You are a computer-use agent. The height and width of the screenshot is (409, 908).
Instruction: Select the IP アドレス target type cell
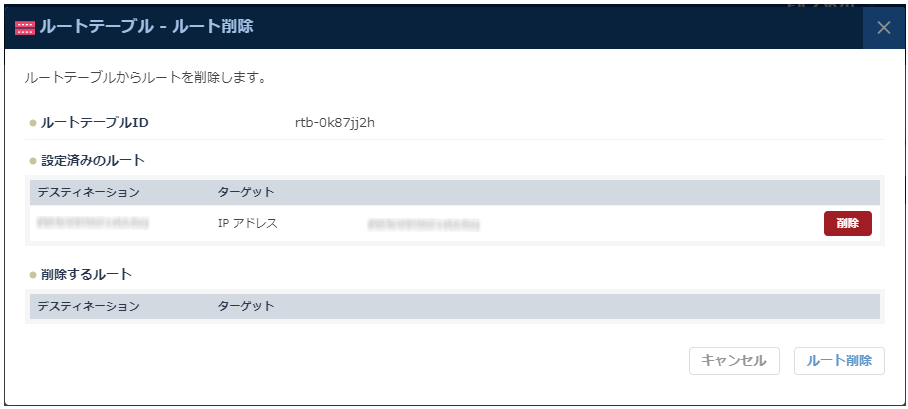point(248,223)
